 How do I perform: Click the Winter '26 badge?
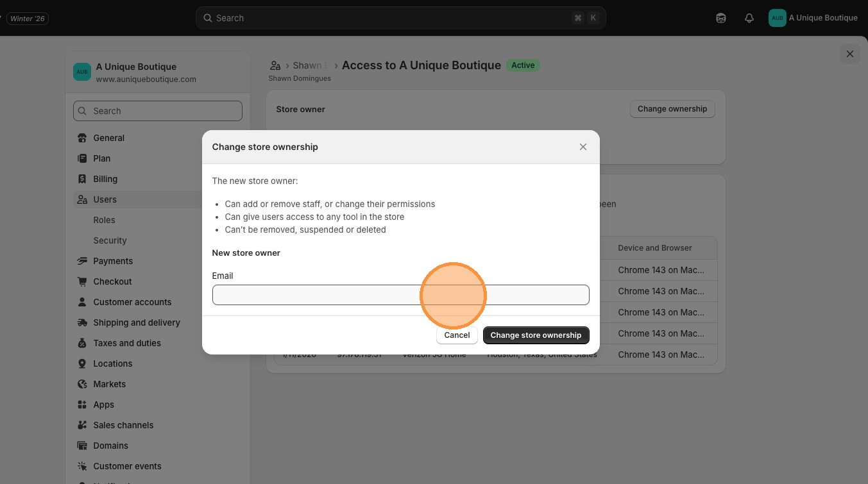[x=28, y=19]
